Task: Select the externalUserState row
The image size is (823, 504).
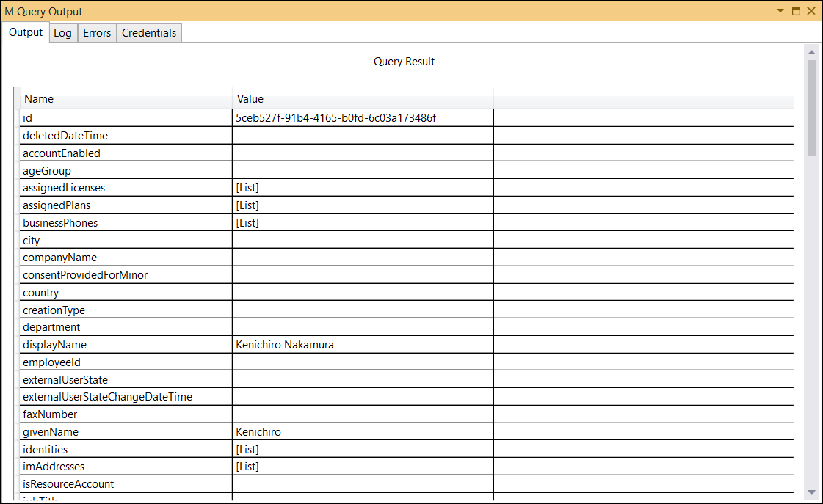Action: (x=407, y=380)
